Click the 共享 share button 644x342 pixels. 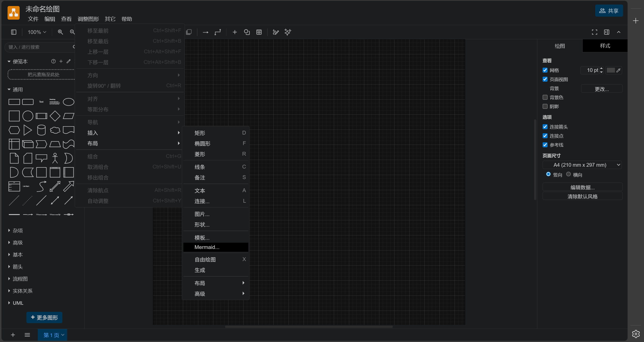click(609, 11)
